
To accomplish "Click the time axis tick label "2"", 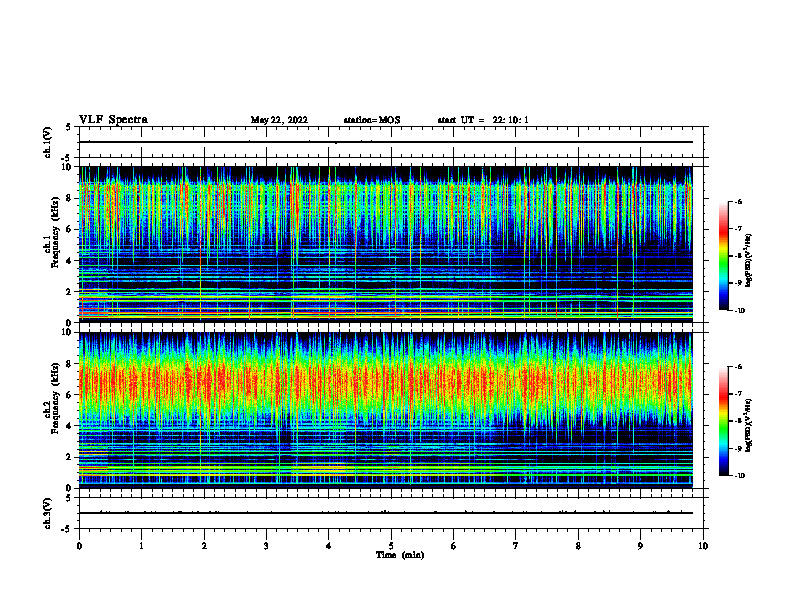I will pos(204,546).
